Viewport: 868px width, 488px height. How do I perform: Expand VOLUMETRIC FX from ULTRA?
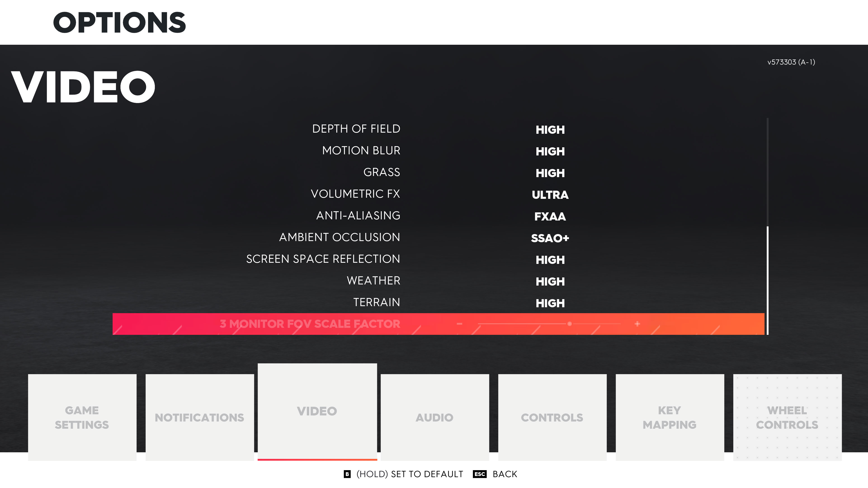(x=549, y=194)
